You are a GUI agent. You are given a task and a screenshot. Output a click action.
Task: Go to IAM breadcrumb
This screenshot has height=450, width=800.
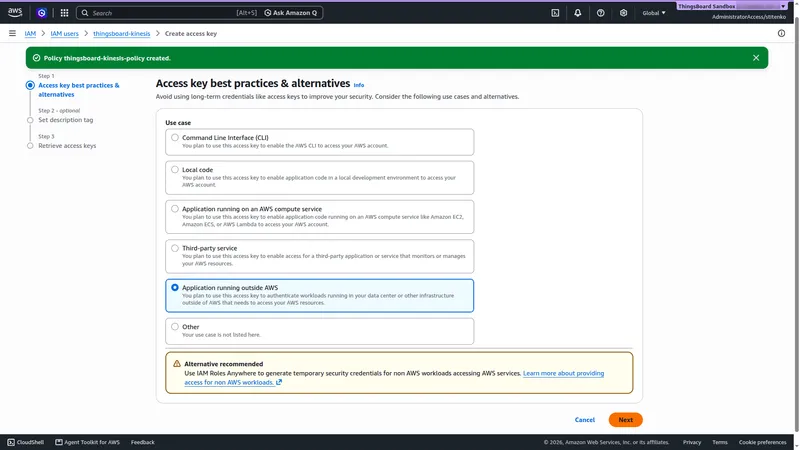pyautogui.click(x=30, y=33)
